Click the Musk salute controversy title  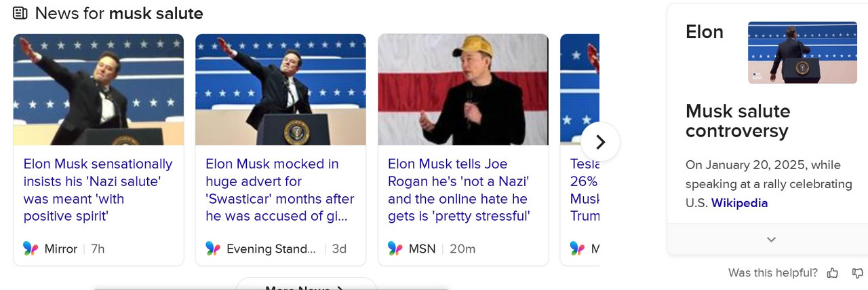[738, 121]
